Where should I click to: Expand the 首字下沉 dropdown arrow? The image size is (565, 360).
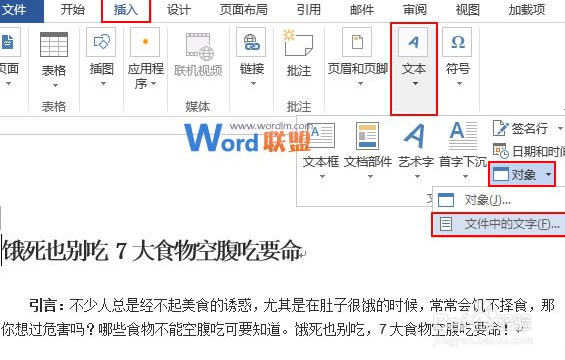[465, 176]
